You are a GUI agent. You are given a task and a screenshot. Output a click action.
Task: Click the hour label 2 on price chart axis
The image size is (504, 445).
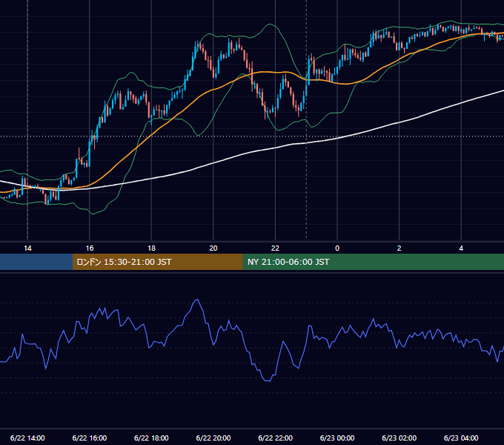(x=399, y=248)
